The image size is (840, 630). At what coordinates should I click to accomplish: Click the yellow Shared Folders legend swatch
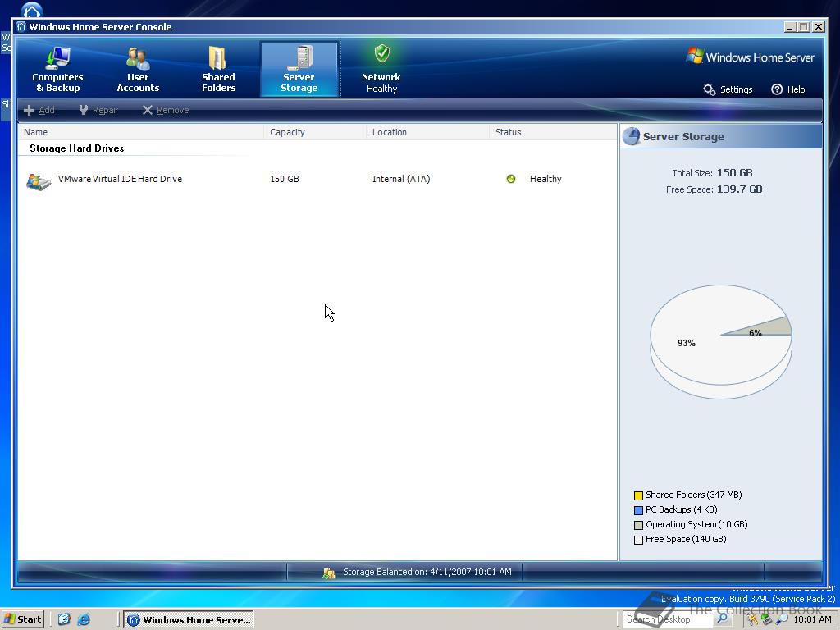pyautogui.click(x=638, y=495)
